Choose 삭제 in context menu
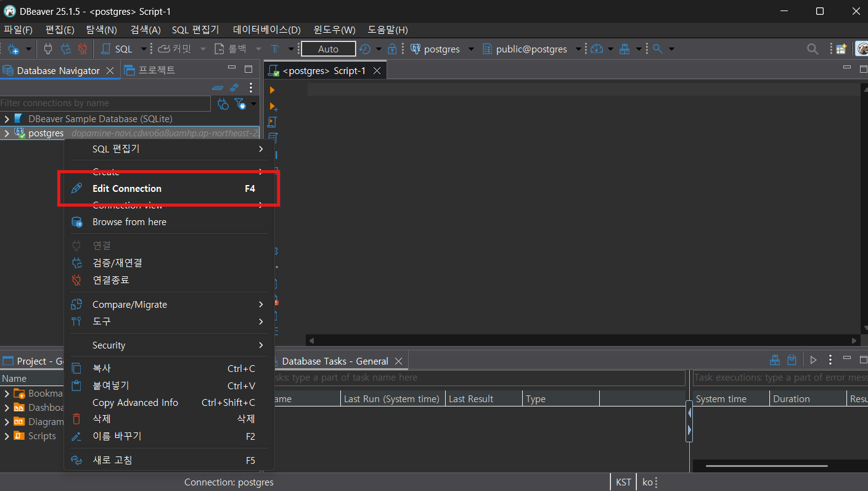The width and height of the screenshot is (868, 491). pos(169,419)
